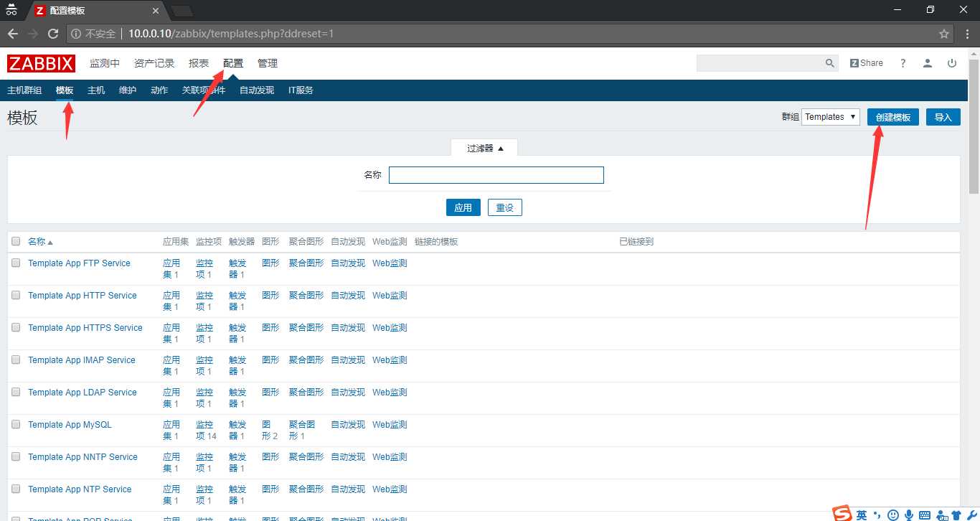Open the 报表 menu

[x=199, y=63]
